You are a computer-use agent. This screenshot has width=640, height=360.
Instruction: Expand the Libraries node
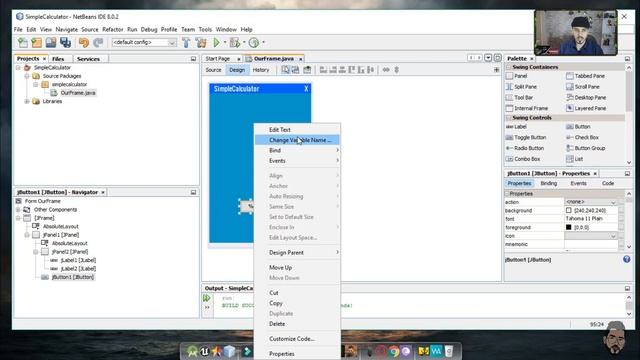(x=27, y=101)
